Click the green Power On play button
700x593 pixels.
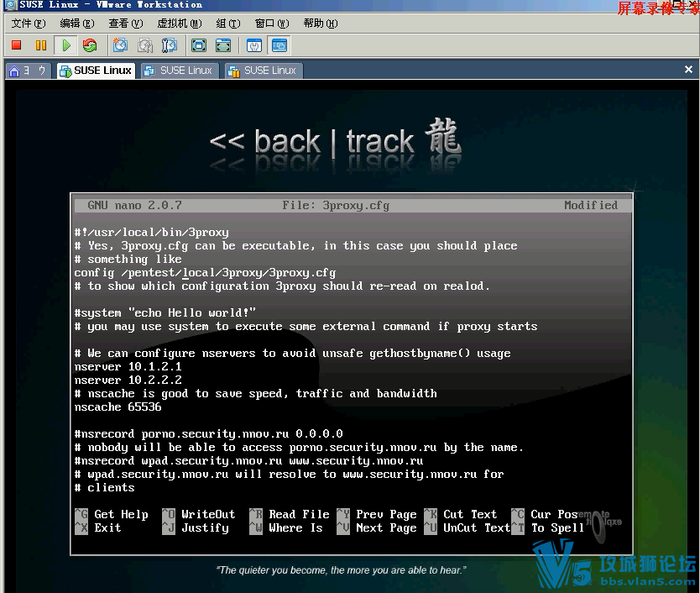pos(66,45)
